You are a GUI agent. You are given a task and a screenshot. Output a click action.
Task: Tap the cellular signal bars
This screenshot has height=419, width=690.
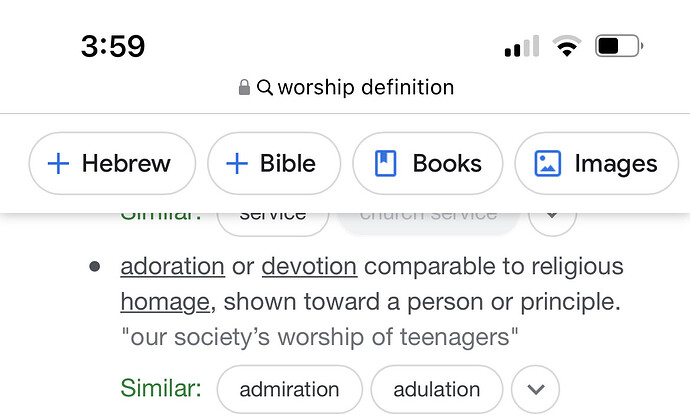click(522, 46)
